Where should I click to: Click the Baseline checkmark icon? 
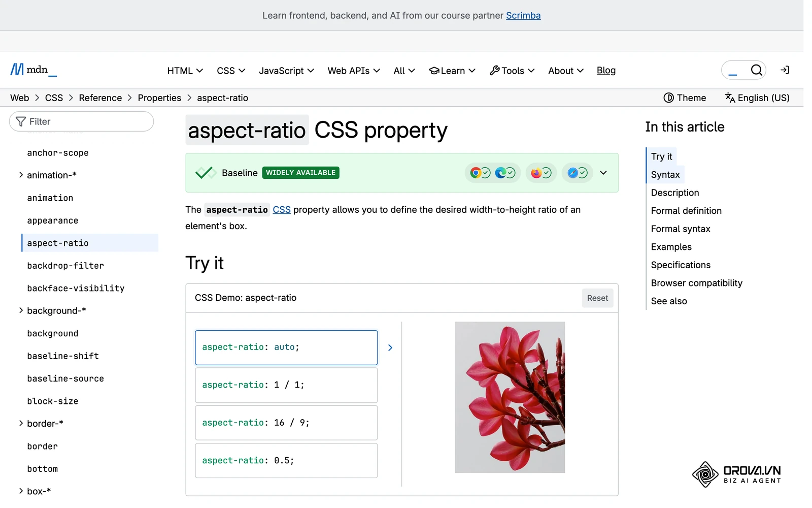[x=206, y=173]
